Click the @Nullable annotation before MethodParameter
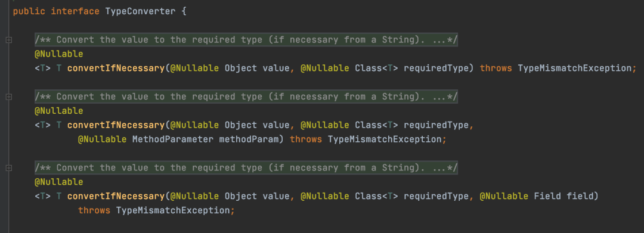 [103, 139]
